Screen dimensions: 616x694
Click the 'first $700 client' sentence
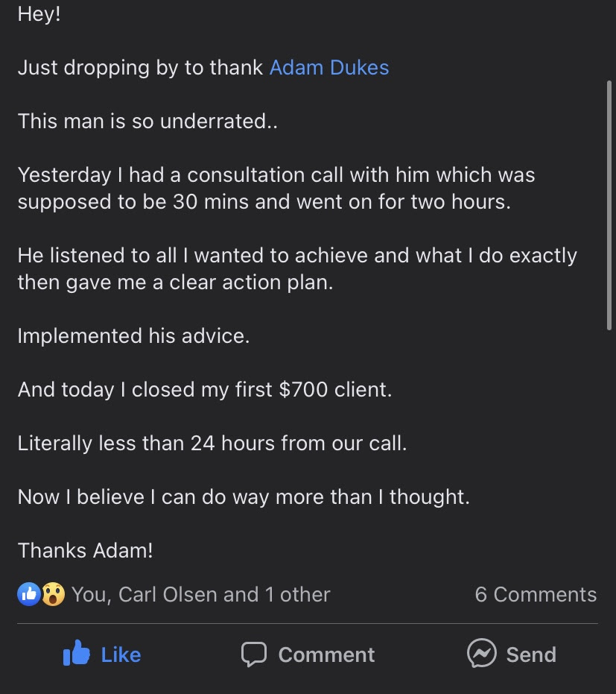[x=204, y=389]
